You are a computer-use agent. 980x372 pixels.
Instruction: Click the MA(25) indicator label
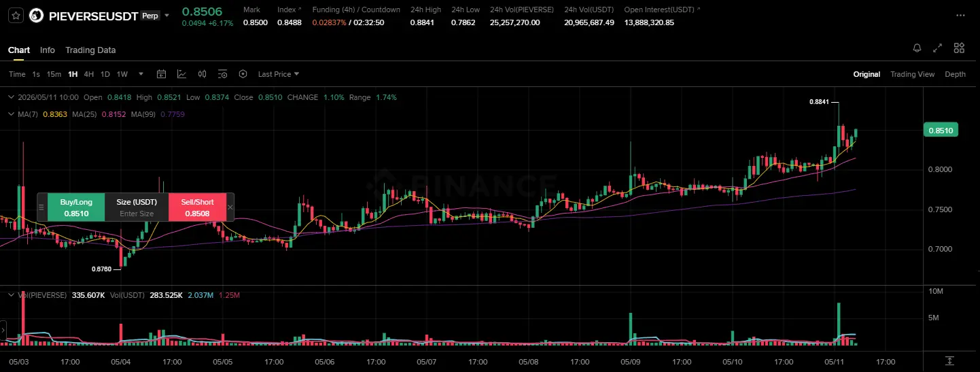(86, 114)
